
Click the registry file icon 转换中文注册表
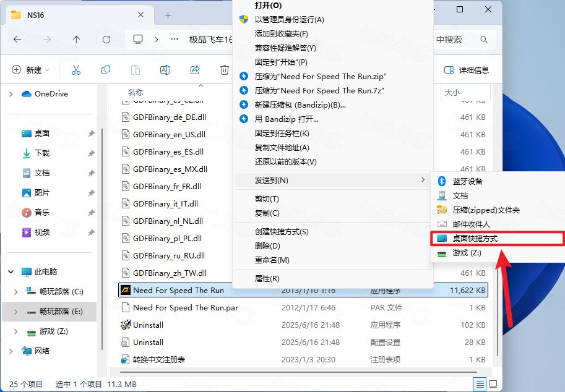[126, 359]
